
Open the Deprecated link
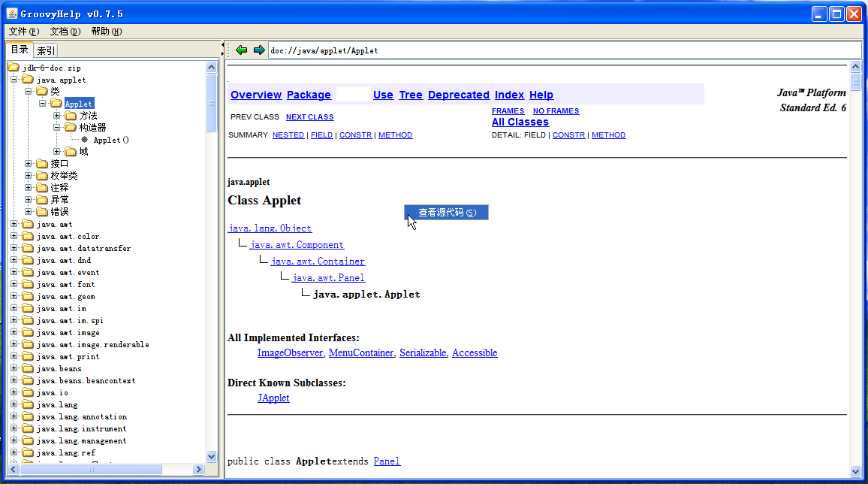[458, 95]
